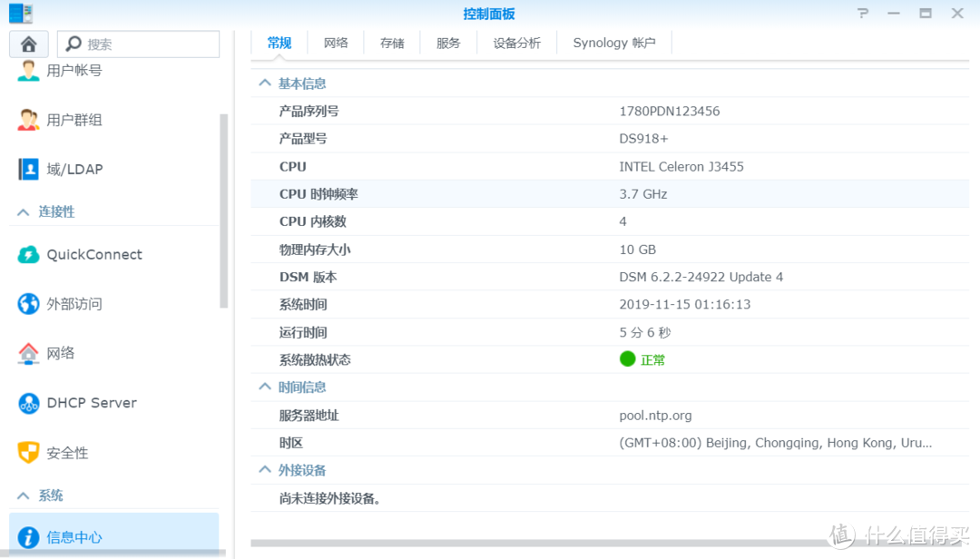Collapse the 时间信息 section
This screenshot has height=559, width=980.
pyautogui.click(x=263, y=387)
